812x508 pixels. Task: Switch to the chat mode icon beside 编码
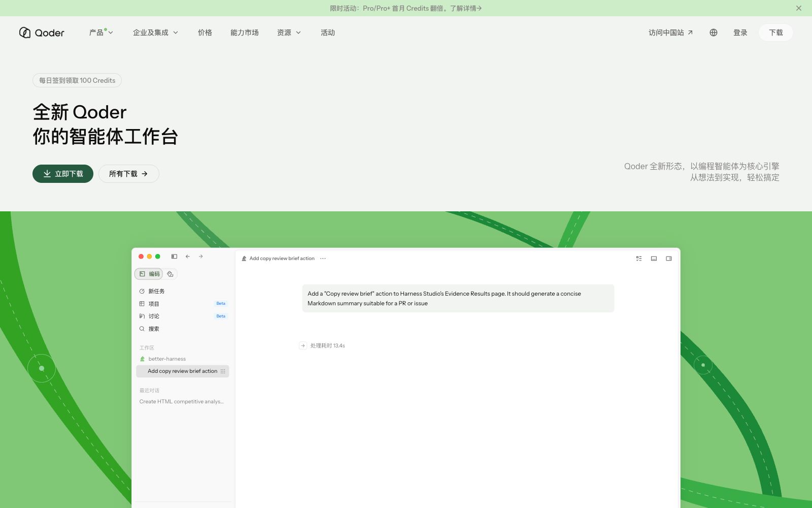pos(170,274)
